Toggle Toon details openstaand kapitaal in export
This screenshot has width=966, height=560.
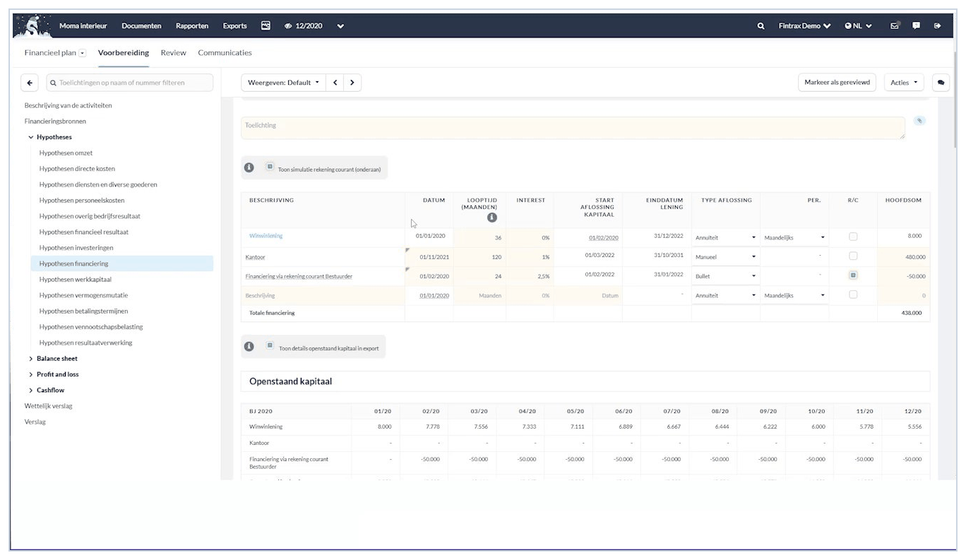(x=270, y=346)
